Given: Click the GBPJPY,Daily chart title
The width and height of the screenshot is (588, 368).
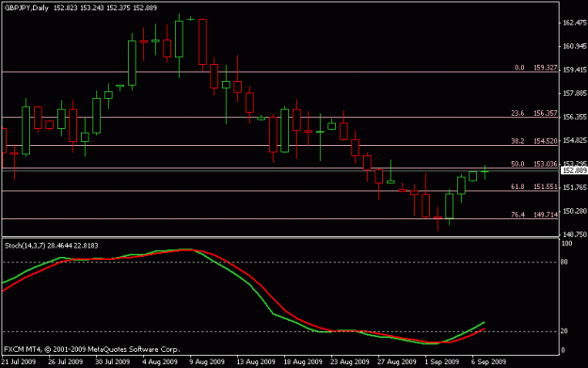Looking at the screenshot, I should point(26,8).
